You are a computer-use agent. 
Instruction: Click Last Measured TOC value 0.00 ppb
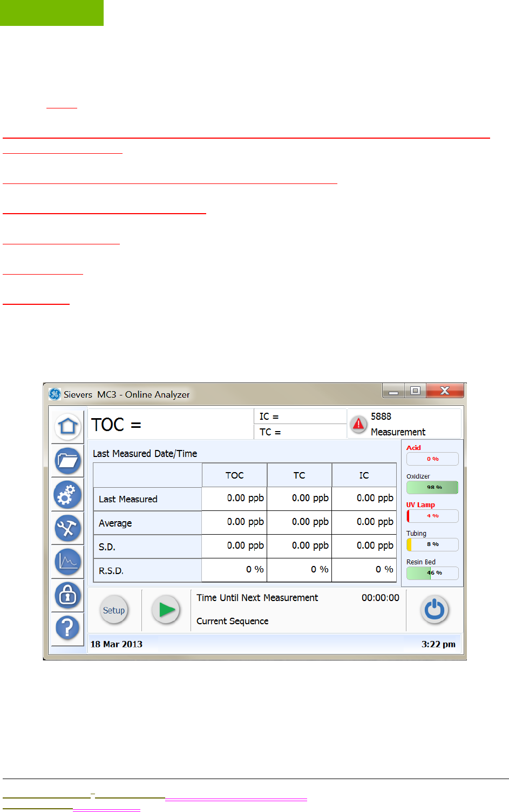point(234,499)
